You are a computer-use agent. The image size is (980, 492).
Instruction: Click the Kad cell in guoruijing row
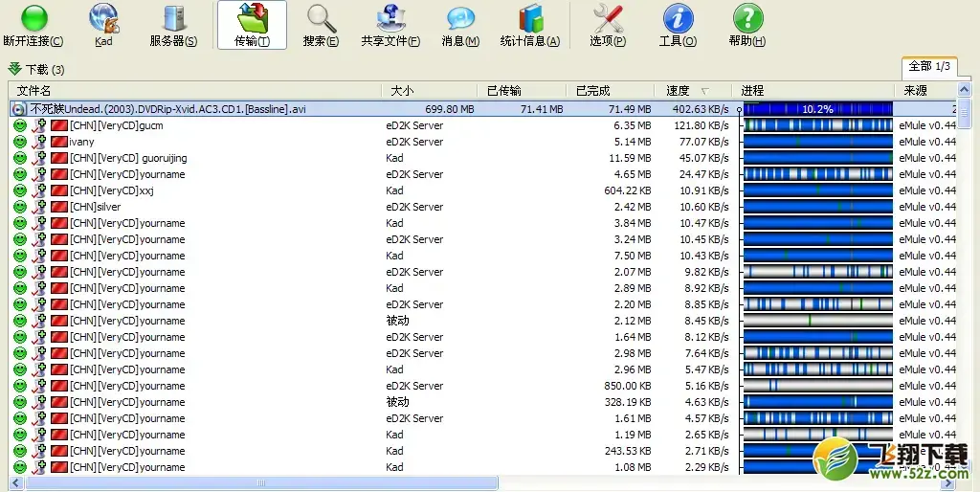(x=394, y=158)
